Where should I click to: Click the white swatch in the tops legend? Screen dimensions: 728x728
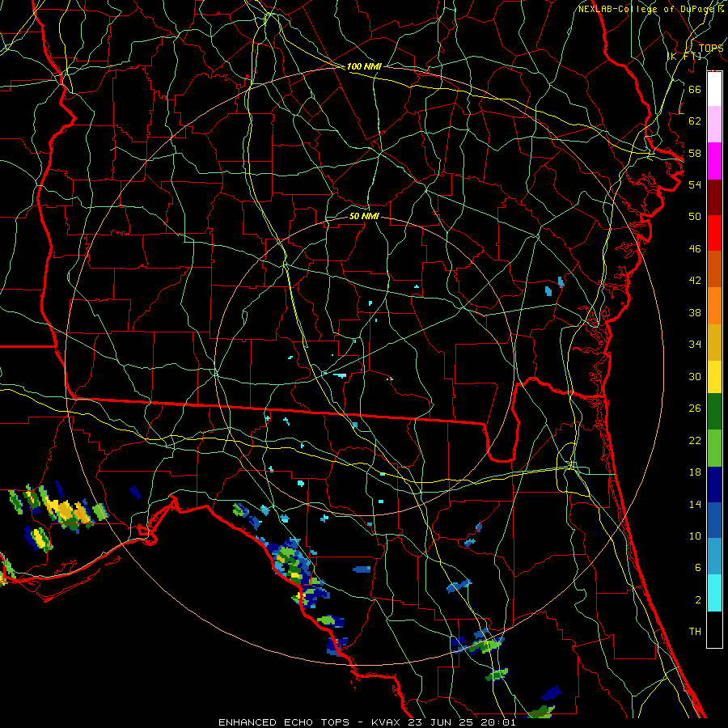(714, 89)
